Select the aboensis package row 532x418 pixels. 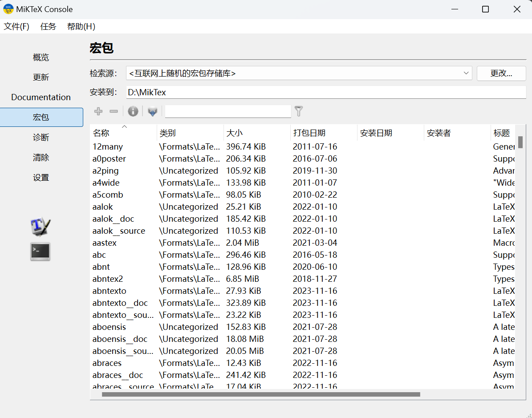coord(303,327)
